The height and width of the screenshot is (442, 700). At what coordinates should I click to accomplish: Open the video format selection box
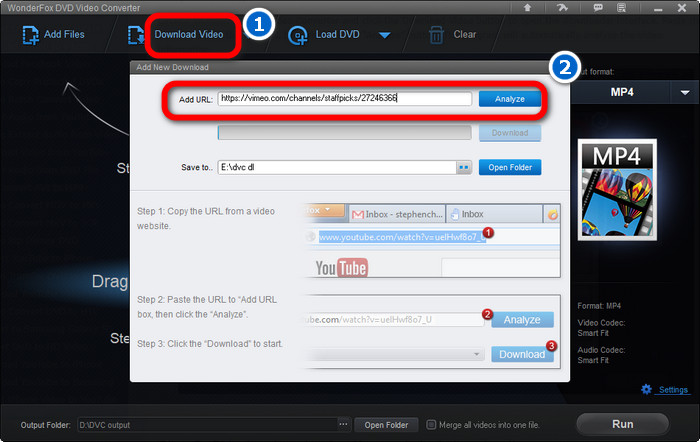pos(344,133)
